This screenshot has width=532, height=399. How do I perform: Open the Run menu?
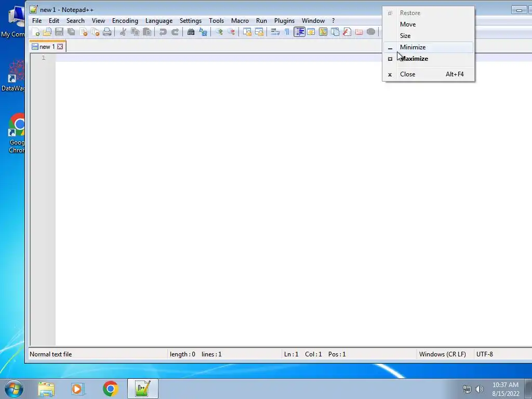click(x=262, y=21)
